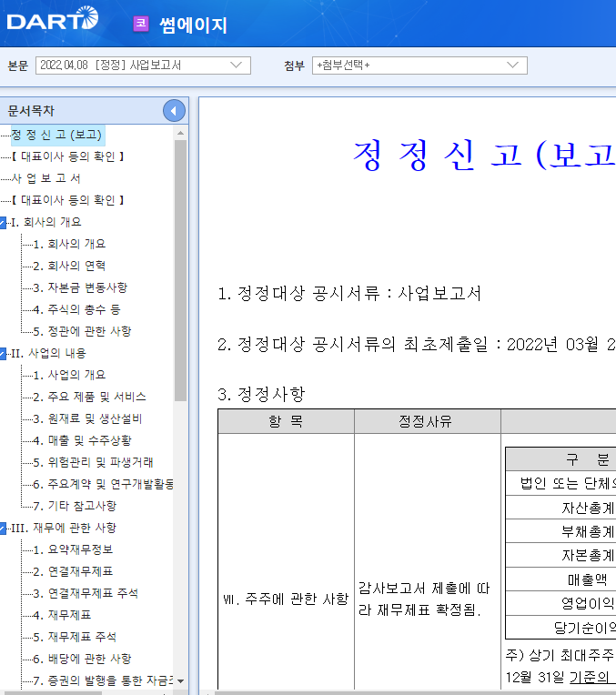Open 5. 재무제표 주석 section
The width and height of the screenshot is (616, 695).
point(75,637)
